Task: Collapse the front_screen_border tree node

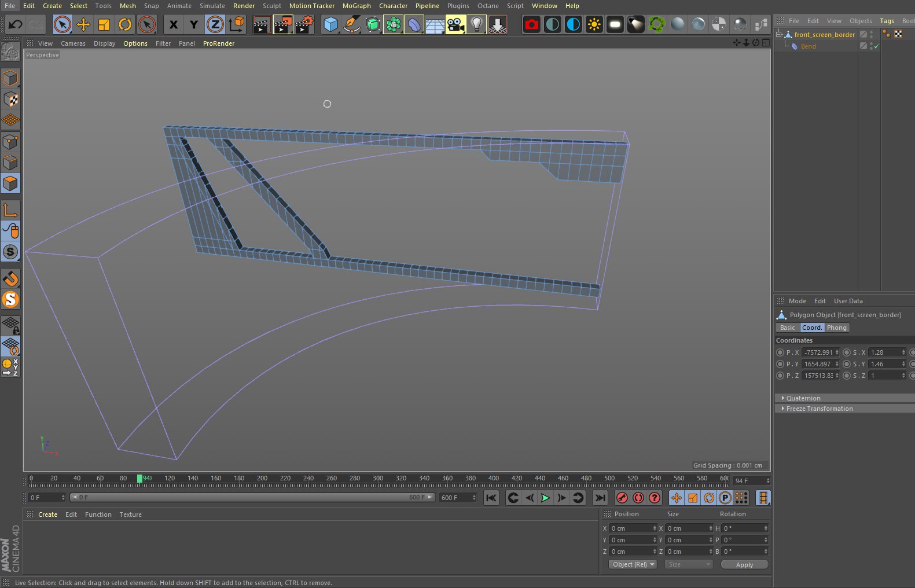Action: coord(779,35)
